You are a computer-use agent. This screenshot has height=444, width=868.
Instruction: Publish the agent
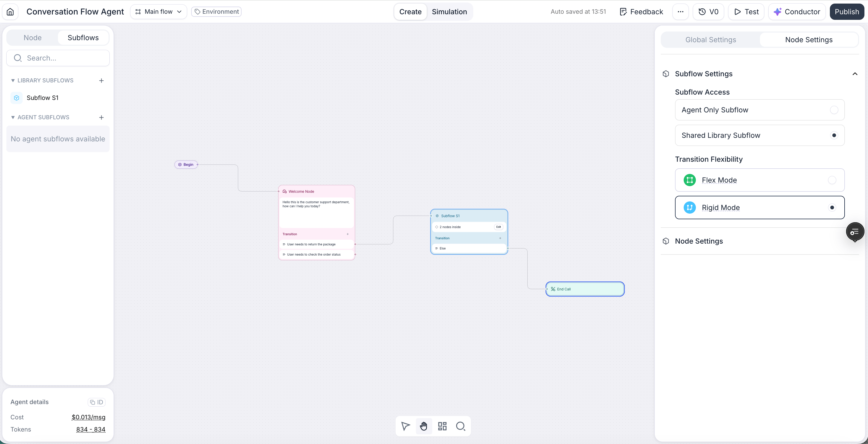click(847, 12)
